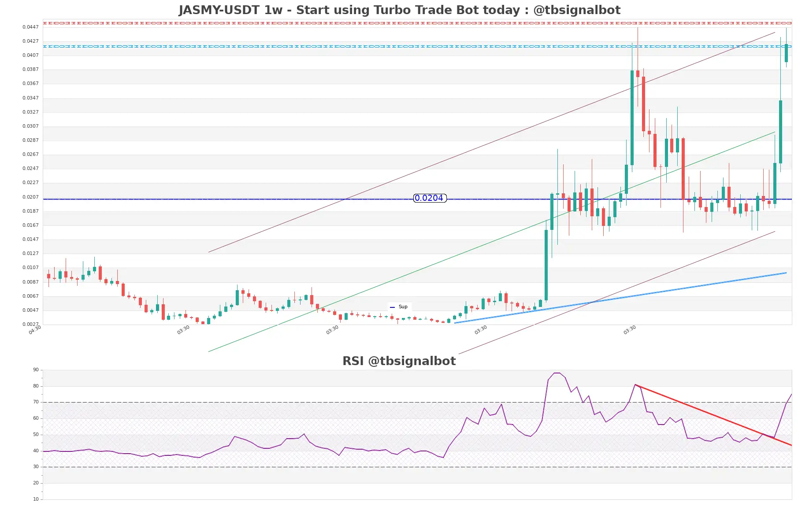The height and width of the screenshot is (532, 798).
Task: Click the JASMY-USDT 1w chart title
Action: [x=399, y=10]
